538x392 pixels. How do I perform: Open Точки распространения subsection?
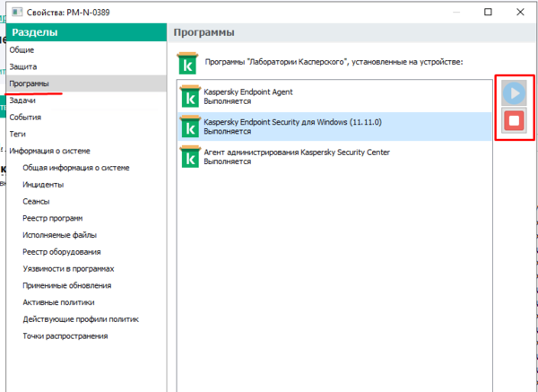pos(65,336)
